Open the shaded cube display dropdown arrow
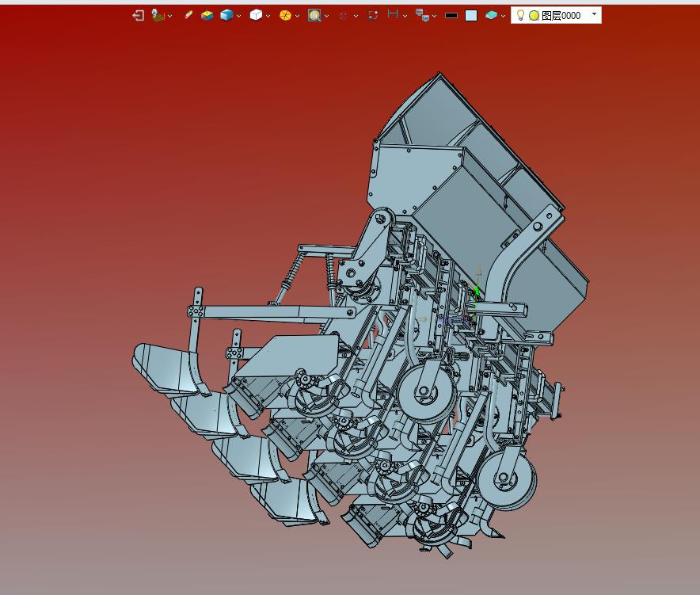Viewport: 700px width, 595px height. coord(238,16)
